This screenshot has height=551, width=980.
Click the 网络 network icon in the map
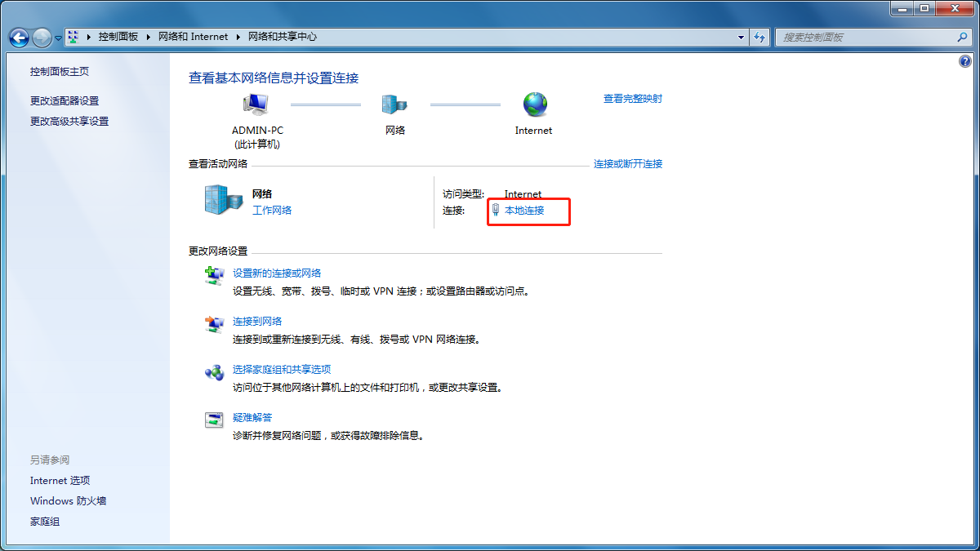tap(394, 104)
